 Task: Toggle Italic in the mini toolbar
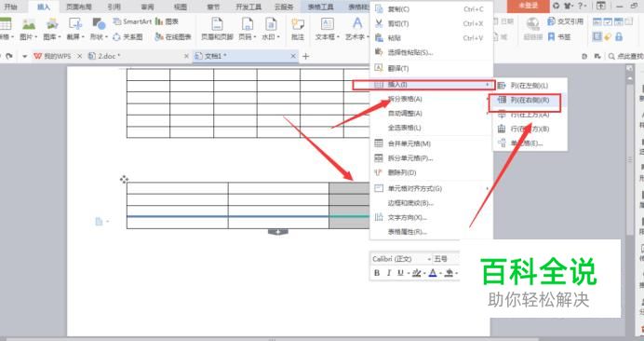tap(388, 273)
